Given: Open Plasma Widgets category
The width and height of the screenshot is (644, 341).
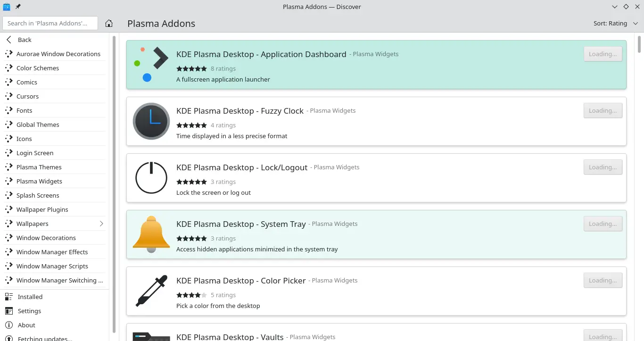Looking at the screenshot, I should pos(55,181).
